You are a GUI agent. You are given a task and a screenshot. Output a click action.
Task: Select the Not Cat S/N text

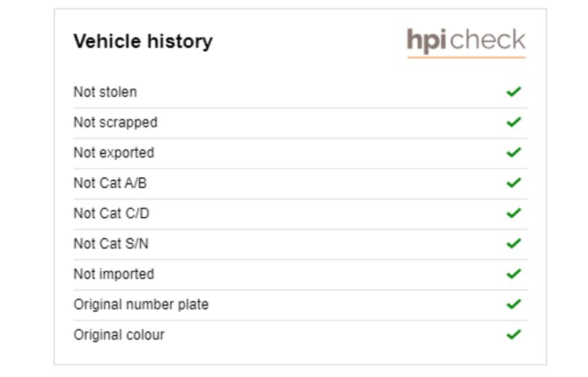coord(111,243)
